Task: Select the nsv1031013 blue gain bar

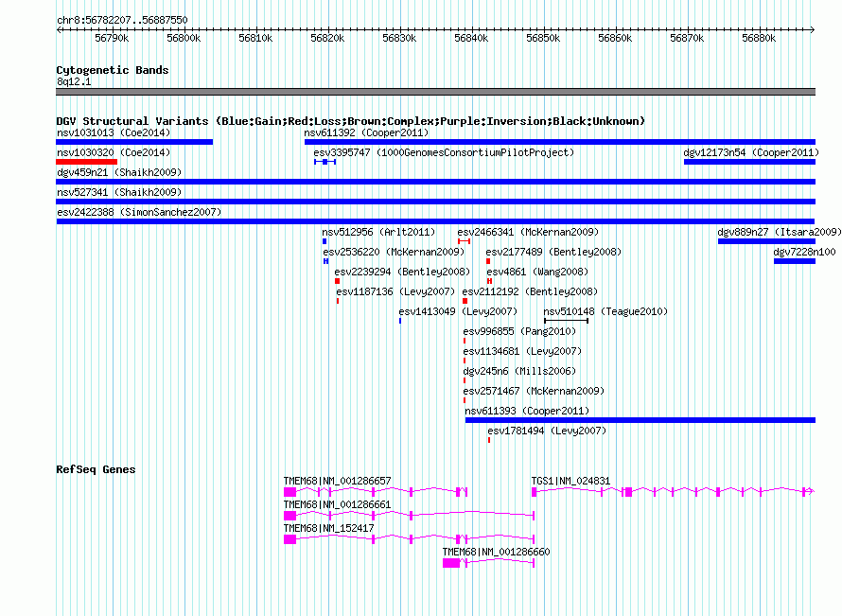Action: (x=134, y=142)
